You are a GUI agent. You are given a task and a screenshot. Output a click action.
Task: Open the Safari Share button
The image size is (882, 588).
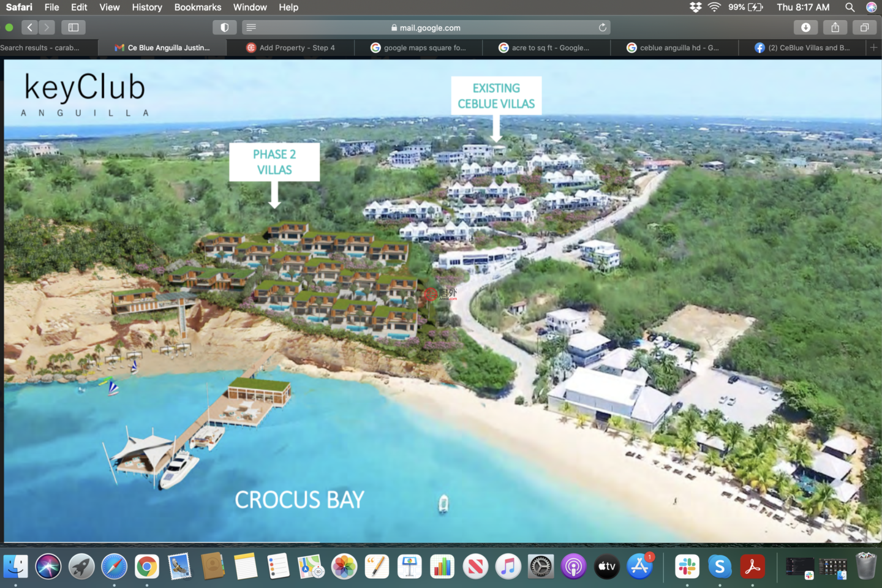pyautogui.click(x=835, y=28)
